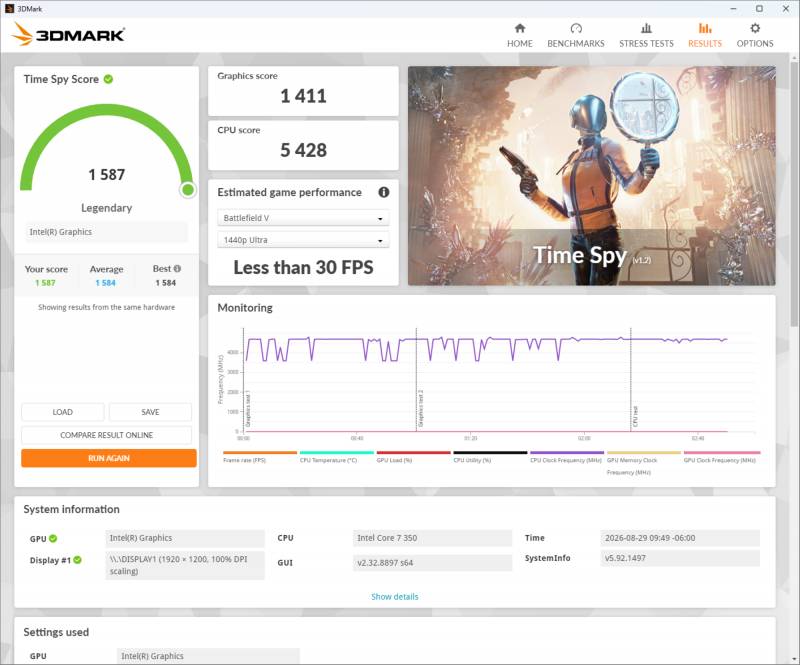Click GUI version v2.32.8897 s64

(432, 563)
